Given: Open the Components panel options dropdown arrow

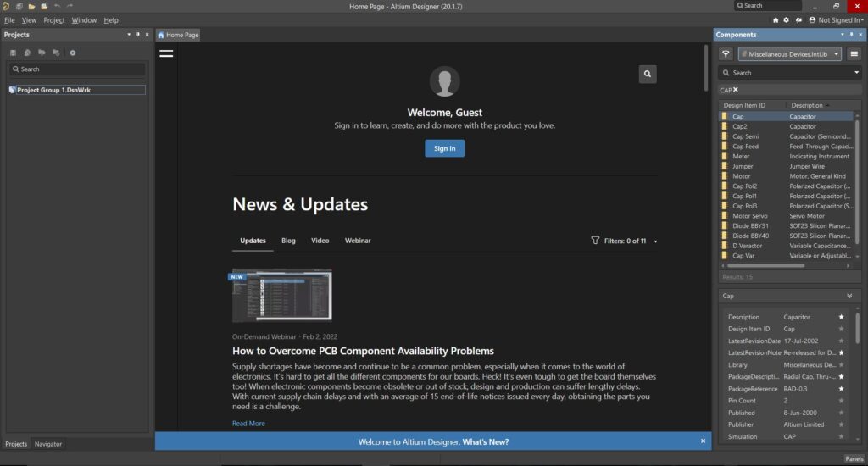Looking at the screenshot, I should (x=843, y=34).
